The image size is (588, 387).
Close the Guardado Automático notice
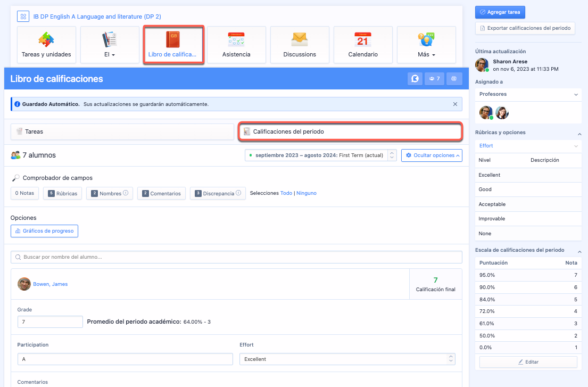455,104
